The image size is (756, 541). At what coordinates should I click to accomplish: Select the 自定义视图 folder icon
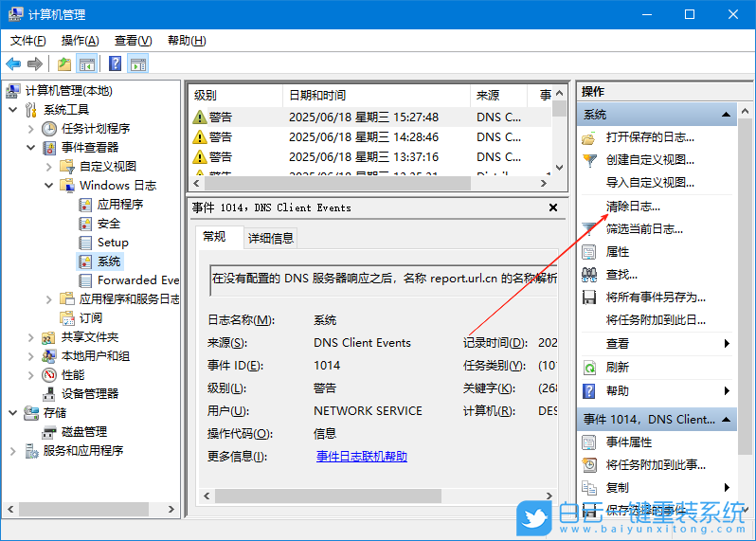coord(66,167)
